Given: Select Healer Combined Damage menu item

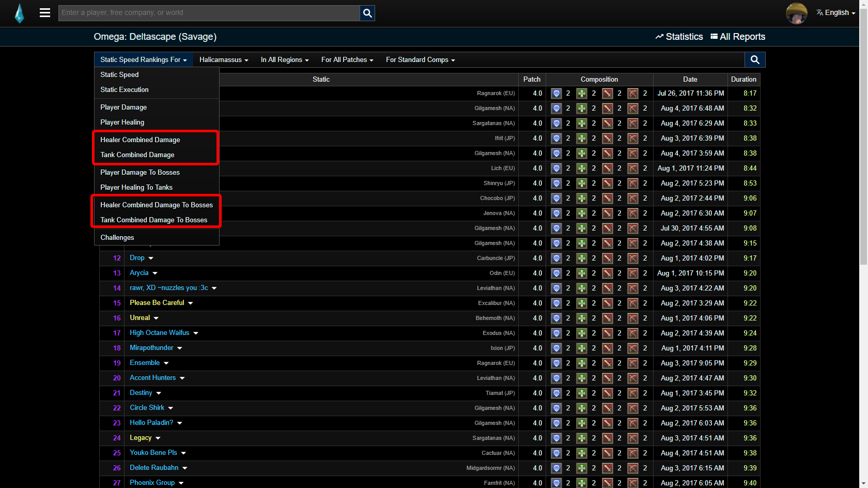Looking at the screenshot, I should (x=140, y=140).
